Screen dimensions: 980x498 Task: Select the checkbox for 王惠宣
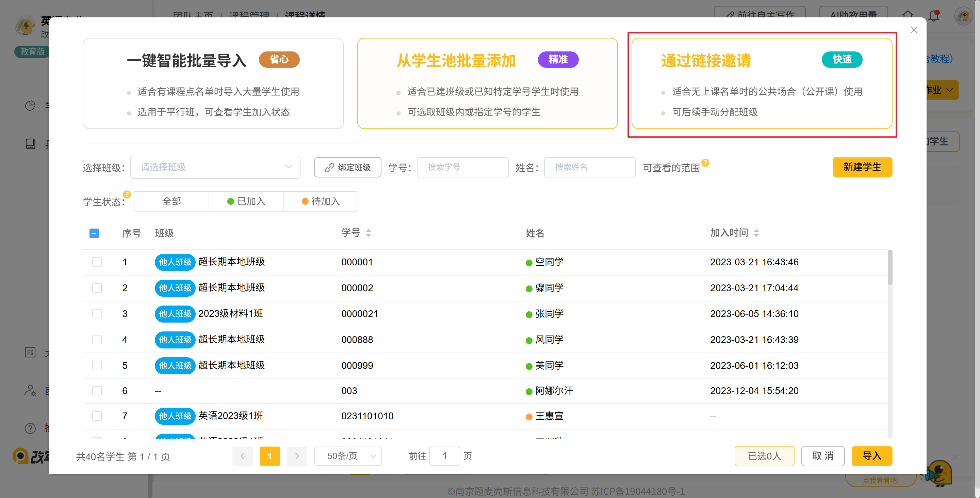coord(97,416)
